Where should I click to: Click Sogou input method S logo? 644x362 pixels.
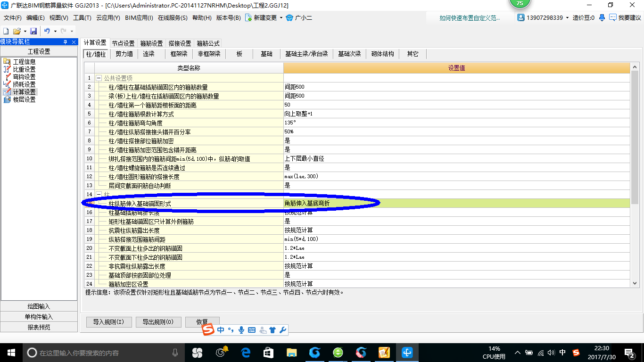click(209, 330)
